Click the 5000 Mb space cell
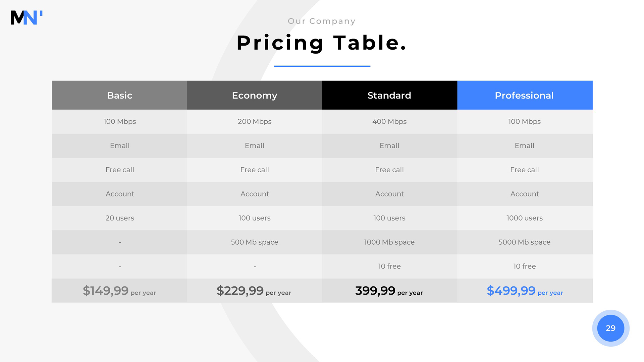The width and height of the screenshot is (644, 362). (525, 242)
